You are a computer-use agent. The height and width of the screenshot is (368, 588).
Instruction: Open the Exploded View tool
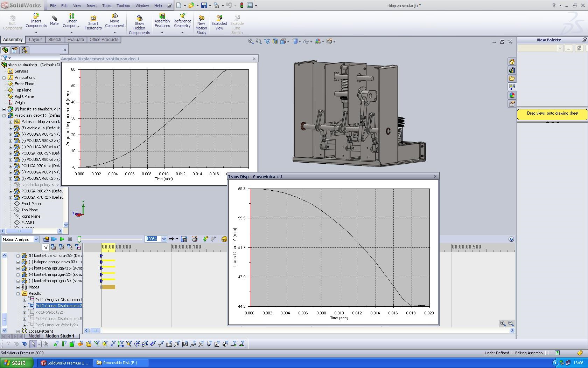pos(219,23)
